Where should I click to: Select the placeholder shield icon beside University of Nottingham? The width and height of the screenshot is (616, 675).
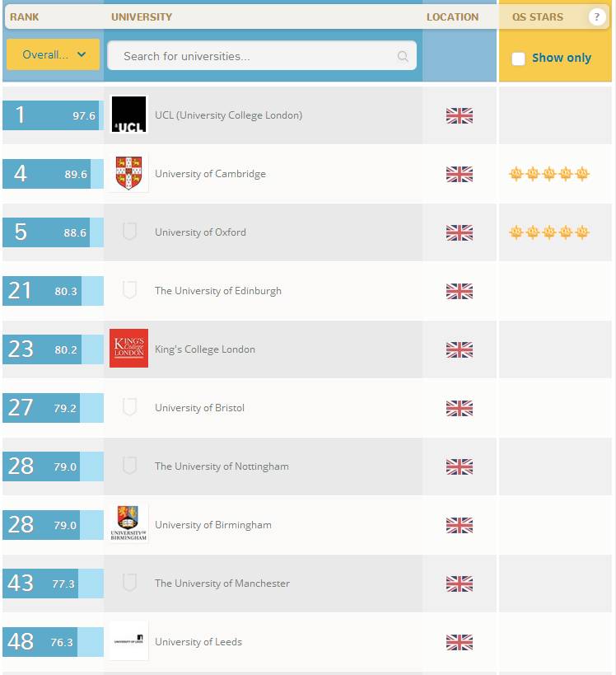(129, 466)
